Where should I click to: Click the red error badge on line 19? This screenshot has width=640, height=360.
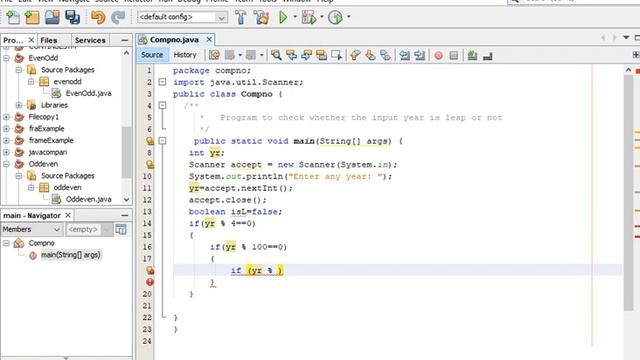tap(150, 282)
